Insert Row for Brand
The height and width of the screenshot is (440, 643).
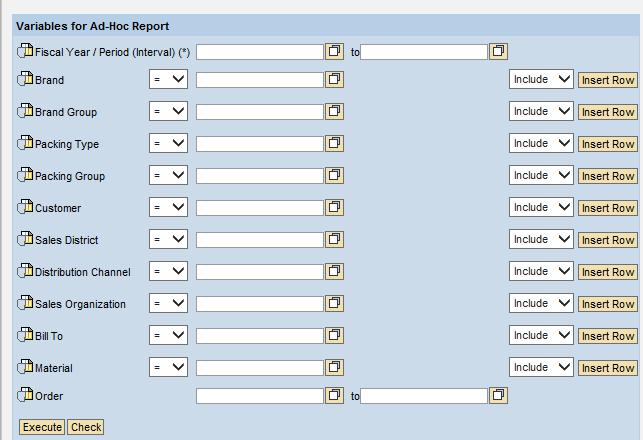(x=608, y=80)
